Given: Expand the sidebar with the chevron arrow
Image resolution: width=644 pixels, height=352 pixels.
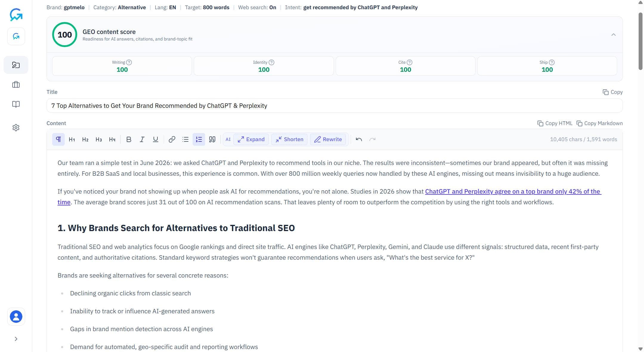Looking at the screenshot, I should tap(16, 339).
